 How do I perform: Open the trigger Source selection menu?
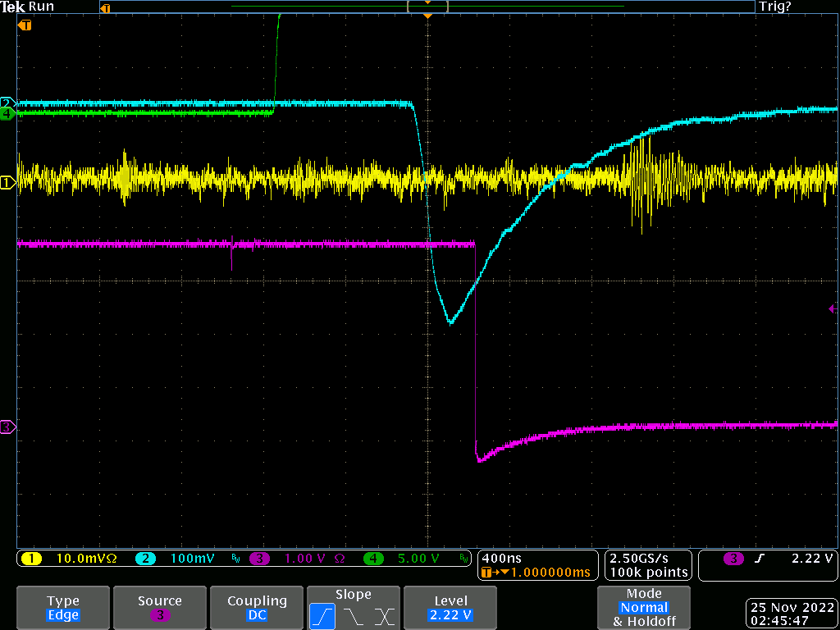point(160,608)
